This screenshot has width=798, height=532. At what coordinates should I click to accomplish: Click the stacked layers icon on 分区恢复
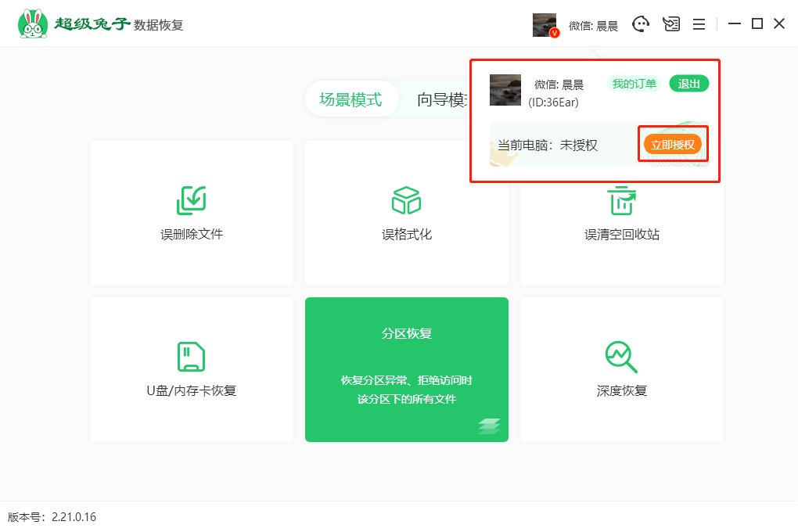[489, 426]
